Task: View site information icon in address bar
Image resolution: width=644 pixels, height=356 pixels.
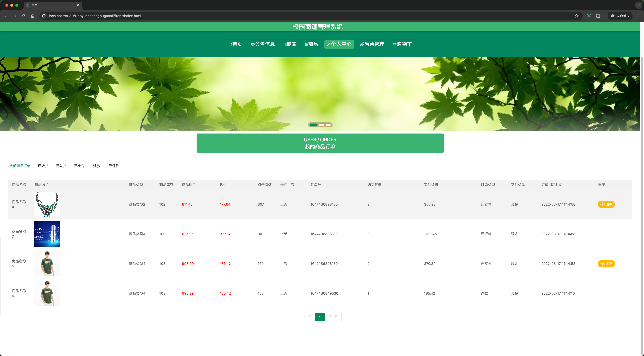Action: pos(44,16)
